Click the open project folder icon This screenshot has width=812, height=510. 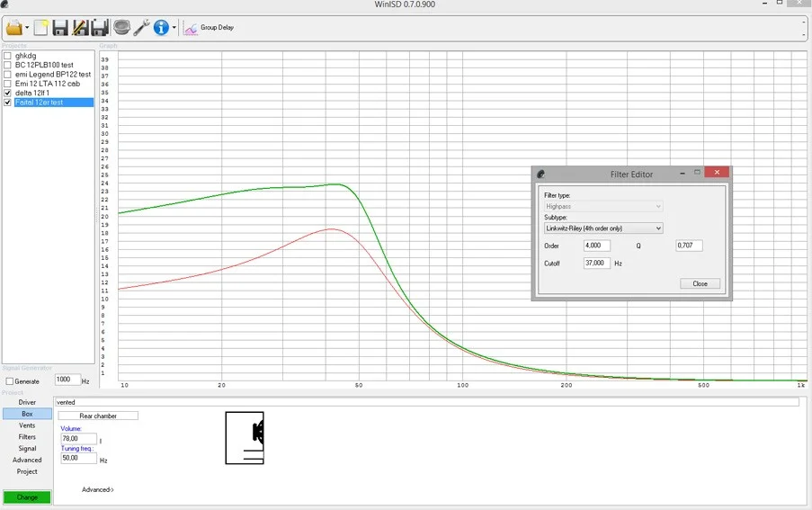point(14,28)
